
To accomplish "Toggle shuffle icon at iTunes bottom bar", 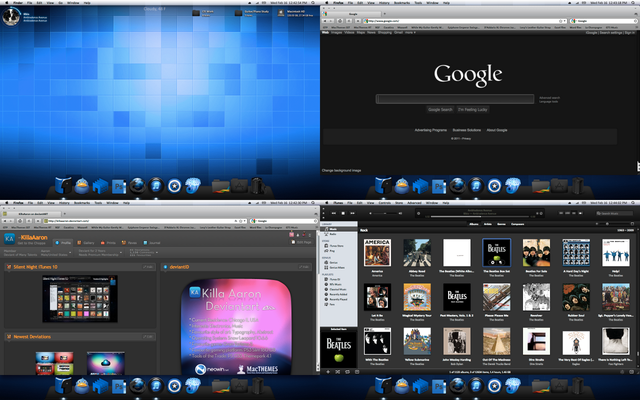I will 338,372.
